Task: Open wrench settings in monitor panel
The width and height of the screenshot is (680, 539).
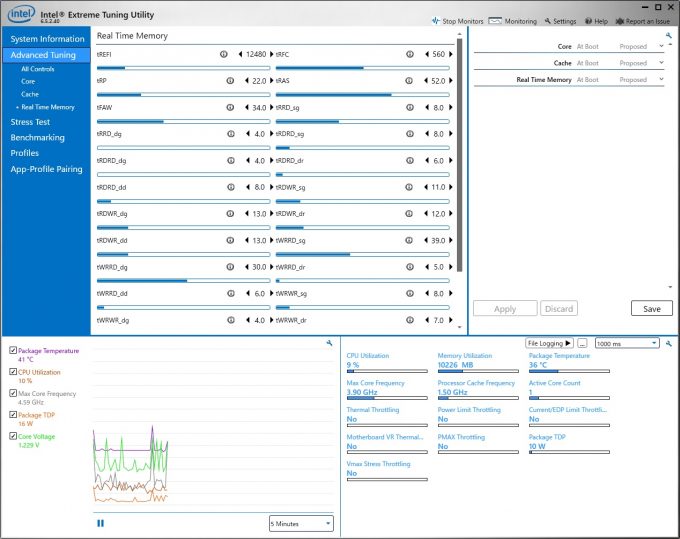Action: [669, 343]
